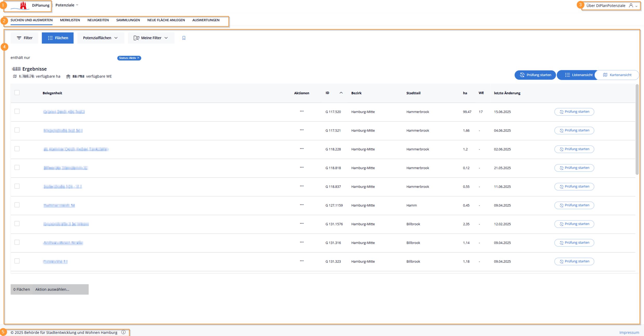The width and height of the screenshot is (644, 336).
Task: Open the Impressum link
Action: pyautogui.click(x=629, y=332)
